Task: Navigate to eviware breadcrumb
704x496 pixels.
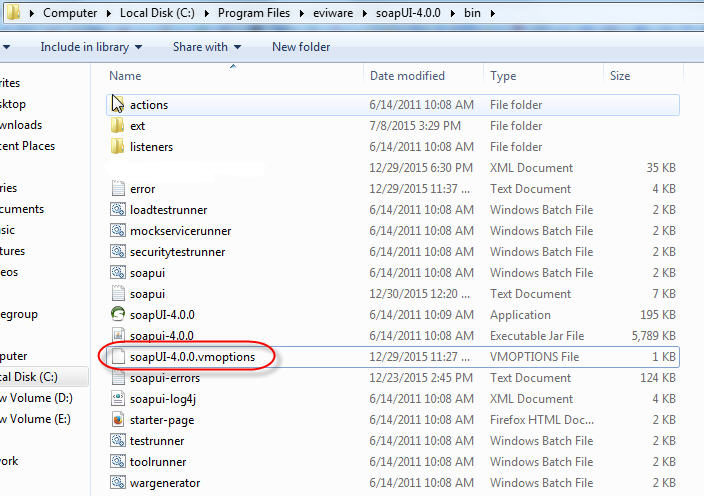Action: point(333,13)
